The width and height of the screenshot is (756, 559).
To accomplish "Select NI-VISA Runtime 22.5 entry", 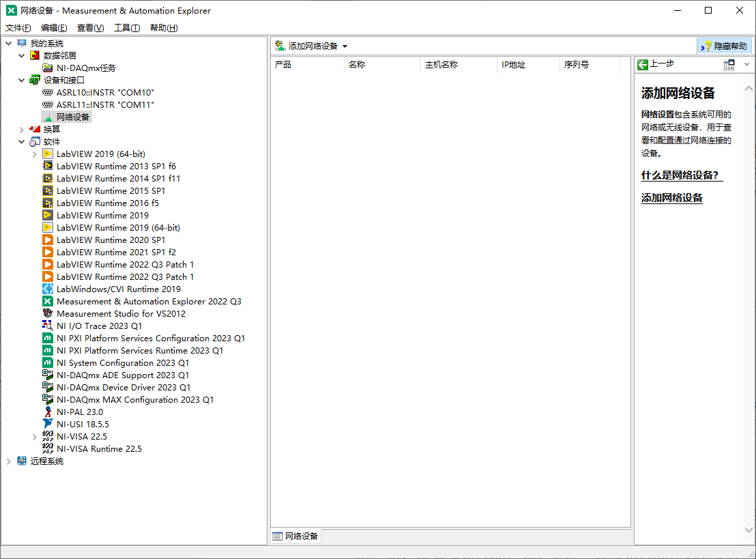I will (x=99, y=449).
